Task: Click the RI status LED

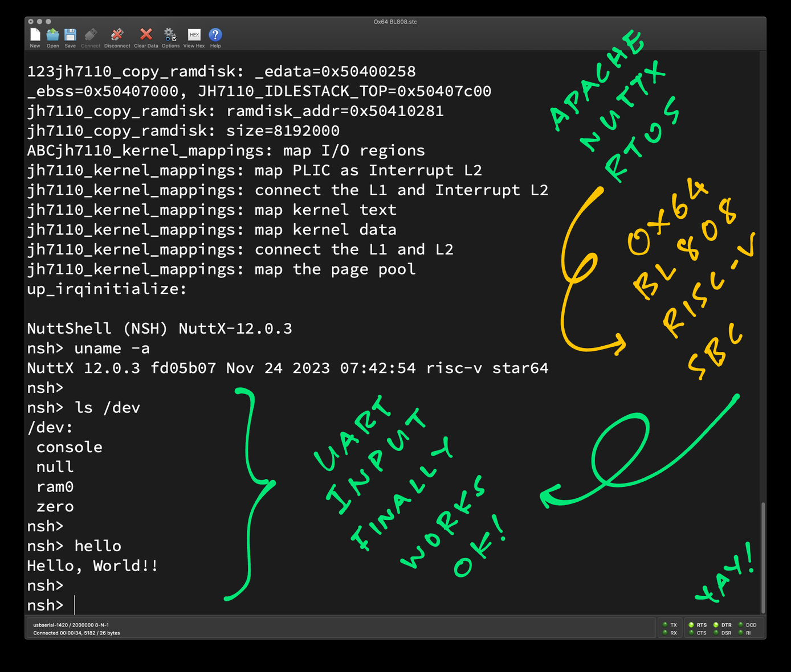Action: 741,633
